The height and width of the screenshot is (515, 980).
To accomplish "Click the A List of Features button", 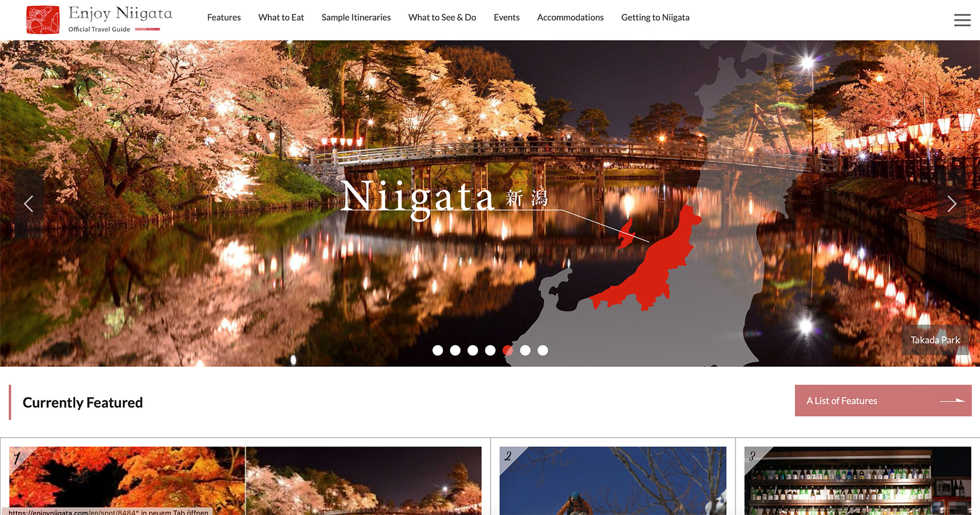I will 883,400.
